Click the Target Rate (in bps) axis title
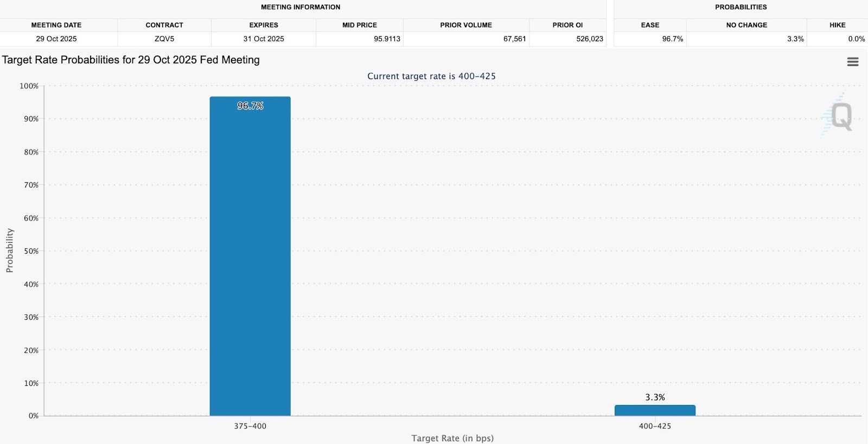 point(452,438)
